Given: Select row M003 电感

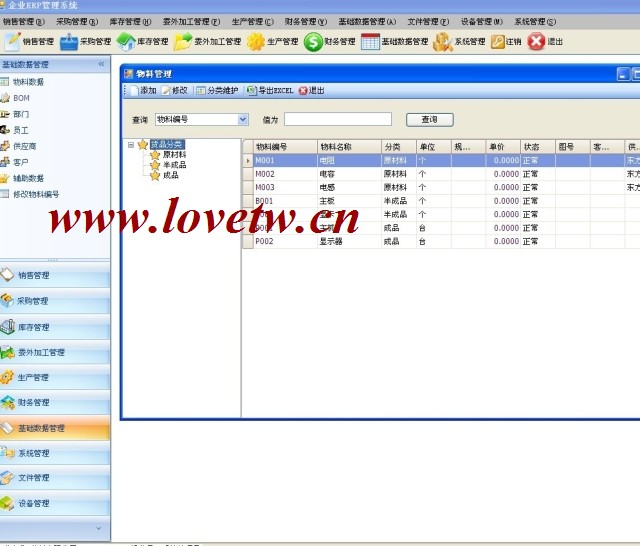Looking at the screenshot, I should tap(441, 187).
